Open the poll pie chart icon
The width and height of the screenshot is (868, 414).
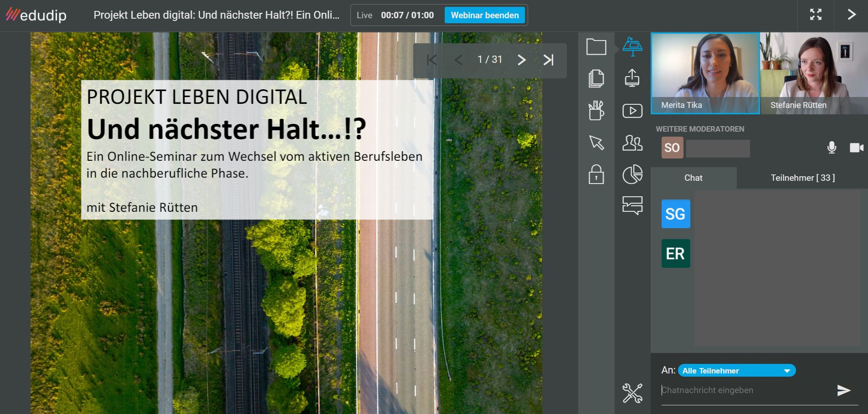(x=632, y=174)
